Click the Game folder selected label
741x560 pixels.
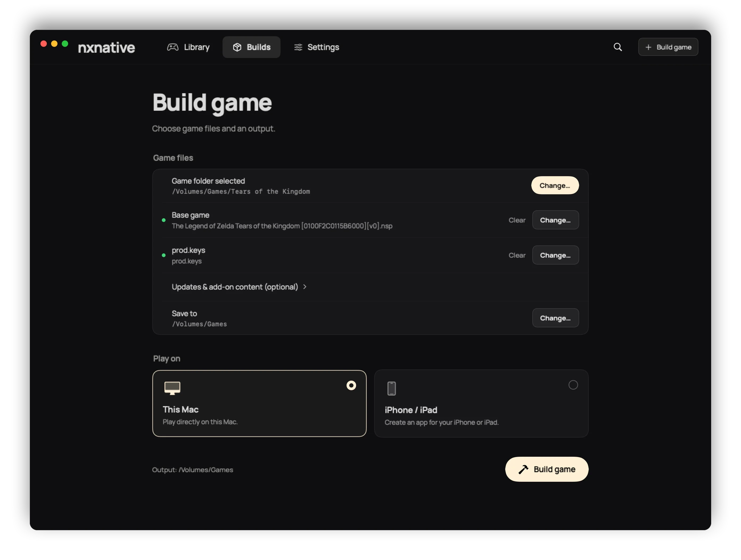[208, 181]
